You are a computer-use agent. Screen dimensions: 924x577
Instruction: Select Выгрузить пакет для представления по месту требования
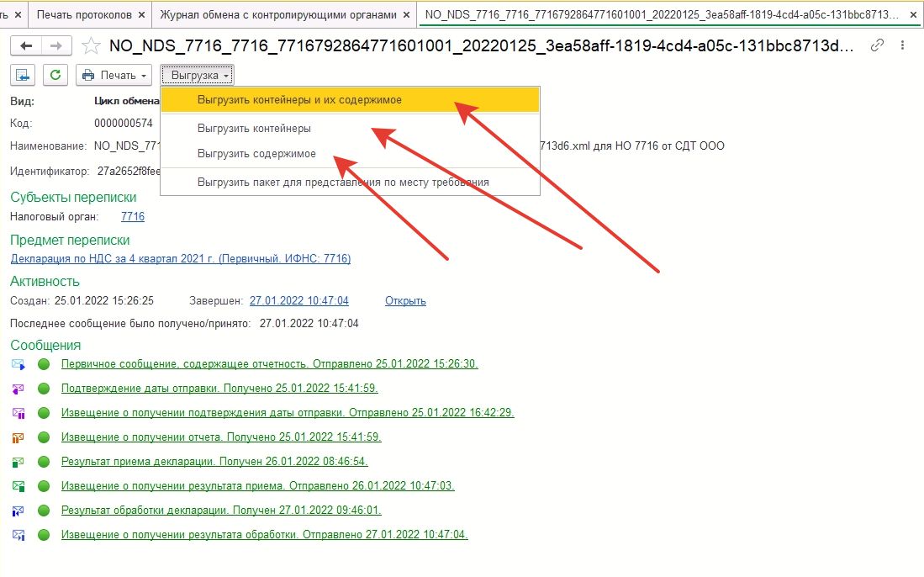coord(343,182)
